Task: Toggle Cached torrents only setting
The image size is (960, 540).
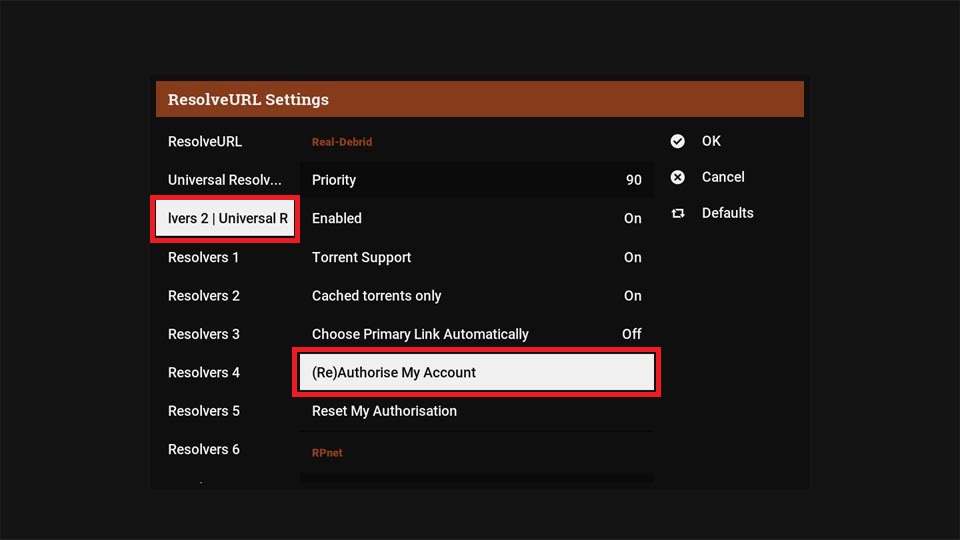Action: pyautogui.click(x=476, y=296)
